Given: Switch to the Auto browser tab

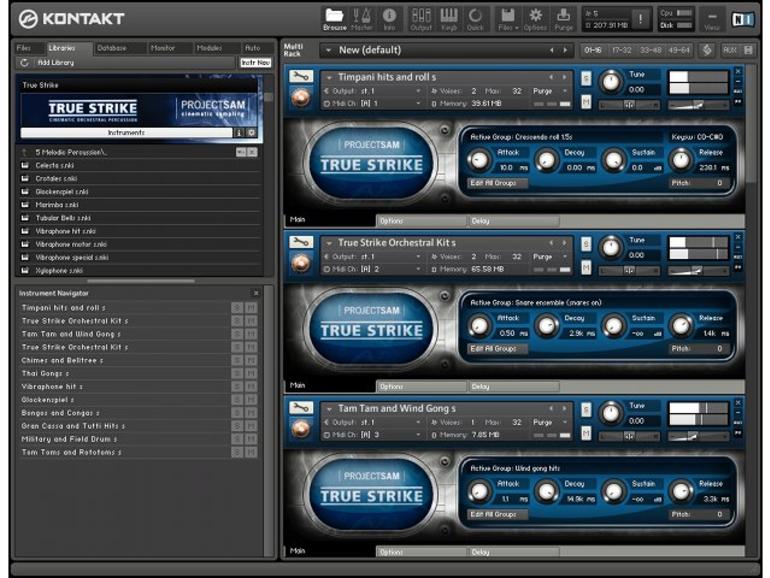Looking at the screenshot, I should pyautogui.click(x=253, y=48).
